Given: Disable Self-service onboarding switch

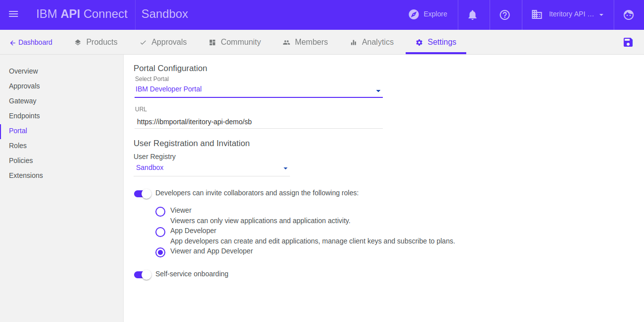Looking at the screenshot, I should pyautogui.click(x=143, y=274).
